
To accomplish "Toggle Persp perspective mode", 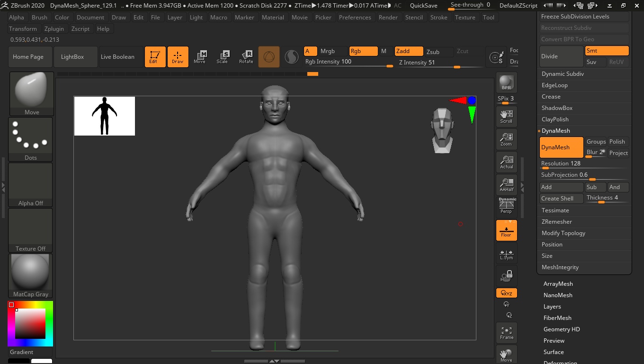I will pos(506,208).
